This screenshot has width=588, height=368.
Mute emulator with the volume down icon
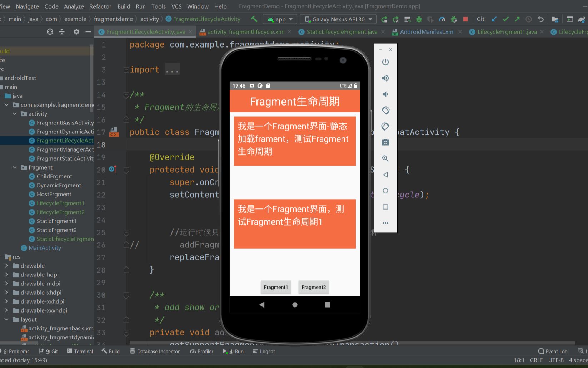coord(385,94)
